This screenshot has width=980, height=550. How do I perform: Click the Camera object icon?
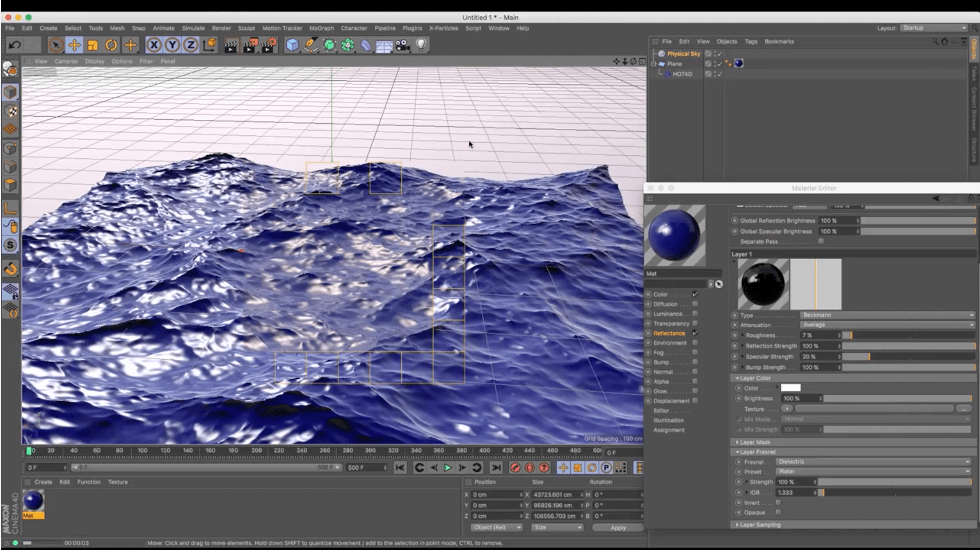click(403, 45)
